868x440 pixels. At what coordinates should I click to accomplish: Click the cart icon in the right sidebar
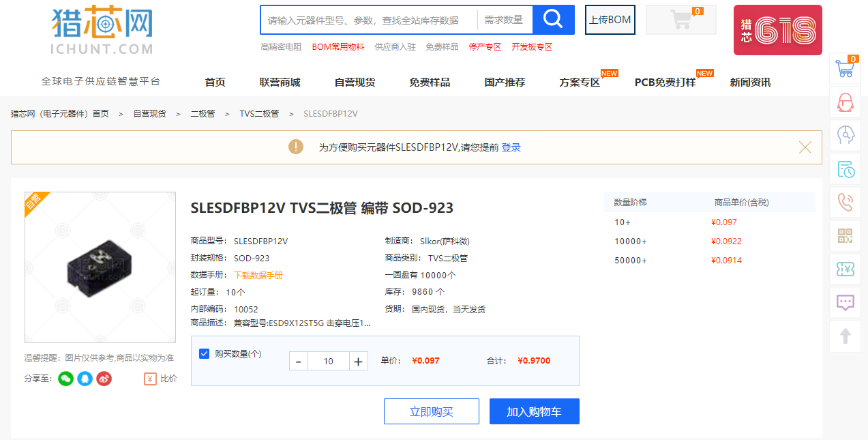(845, 68)
